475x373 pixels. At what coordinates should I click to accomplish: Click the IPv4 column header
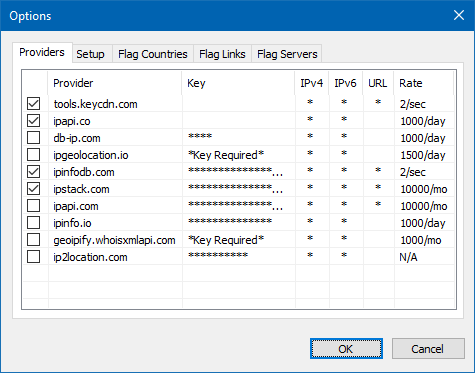[312, 83]
